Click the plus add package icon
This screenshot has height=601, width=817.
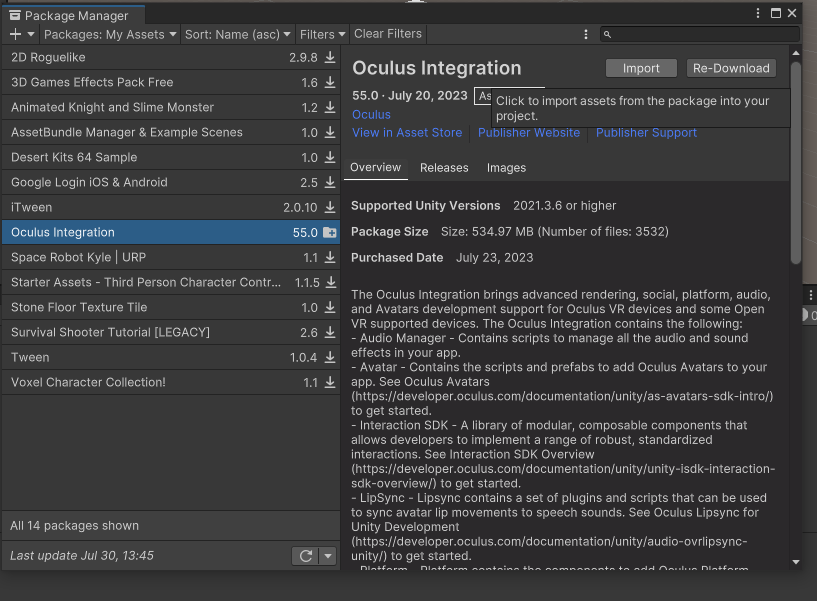[x=16, y=34]
